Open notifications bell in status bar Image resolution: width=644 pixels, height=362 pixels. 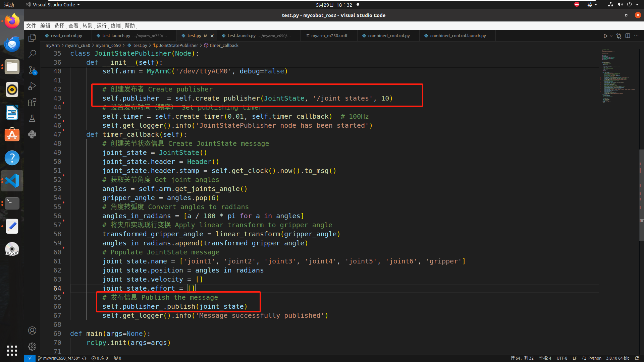click(637, 358)
